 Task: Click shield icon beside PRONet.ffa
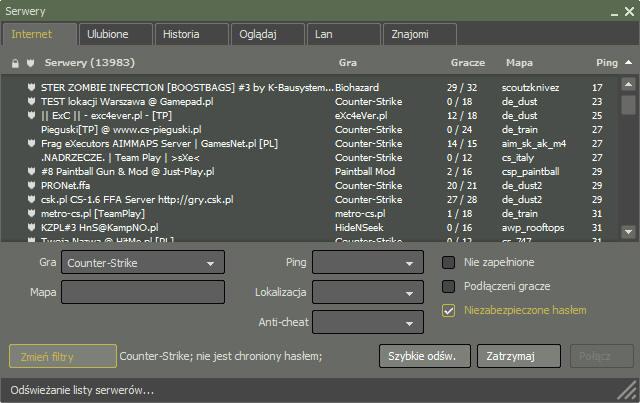[x=31, y=185]
